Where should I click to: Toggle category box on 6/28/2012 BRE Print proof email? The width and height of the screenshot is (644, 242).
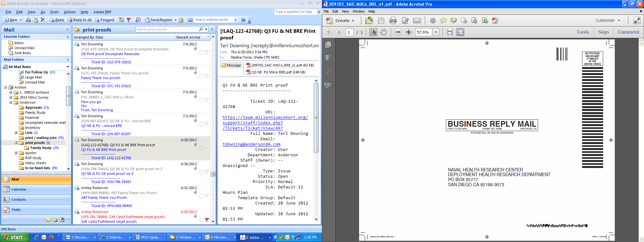(x=201, y=148)
